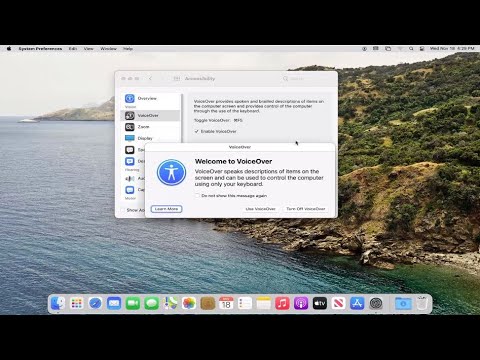The width and height of the screenshot is (480, 360).
Task: Click the speech bubble icon below Display
Action: [130, 150]
